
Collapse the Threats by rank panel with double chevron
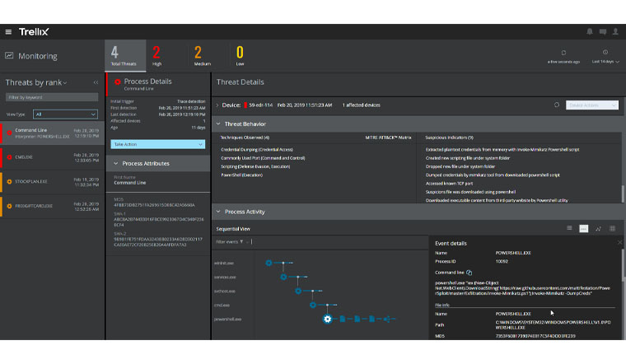(96, 82)
